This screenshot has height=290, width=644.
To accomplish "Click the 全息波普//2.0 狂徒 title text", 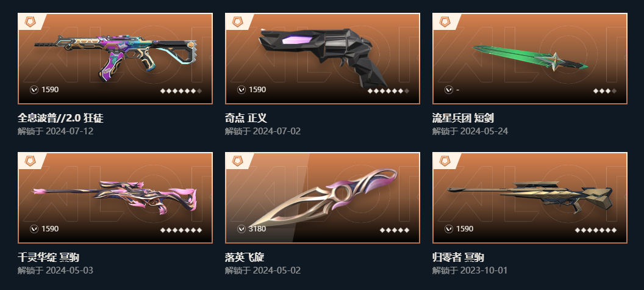I will pos(60,118).
